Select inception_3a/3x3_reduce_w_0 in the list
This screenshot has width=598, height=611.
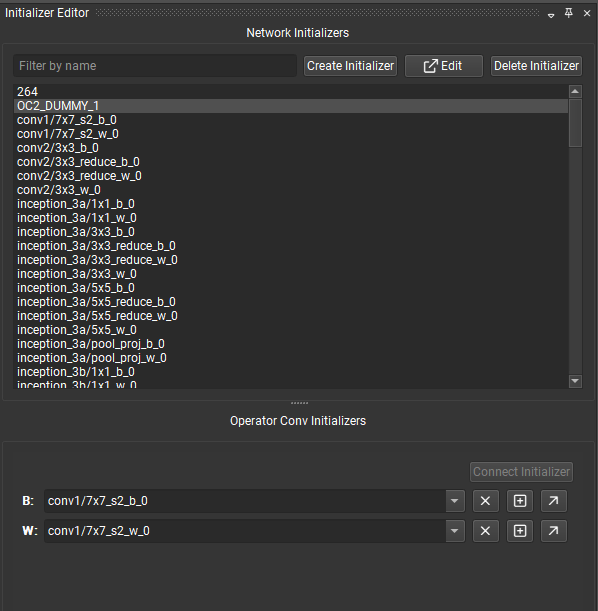click(x=291, y=260)
